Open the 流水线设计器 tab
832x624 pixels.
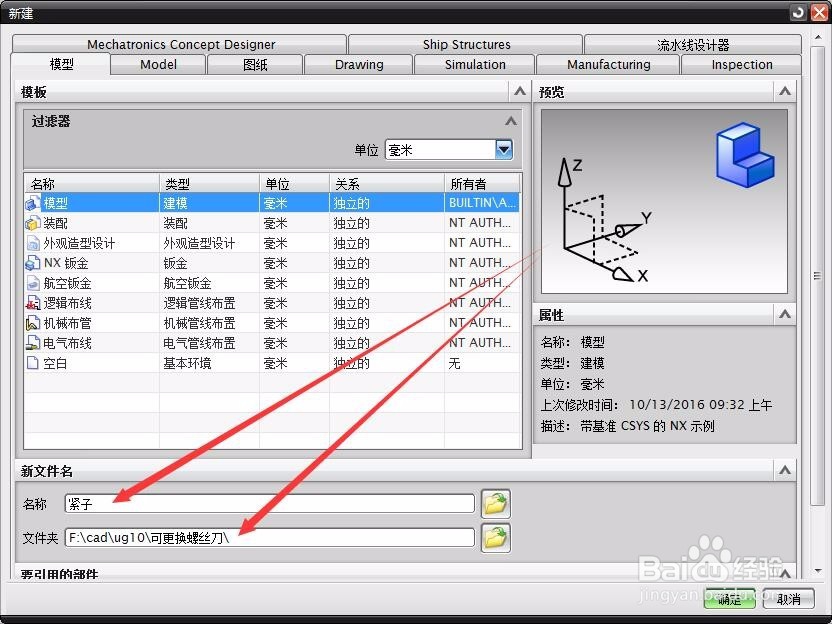(x=693, y=45)
